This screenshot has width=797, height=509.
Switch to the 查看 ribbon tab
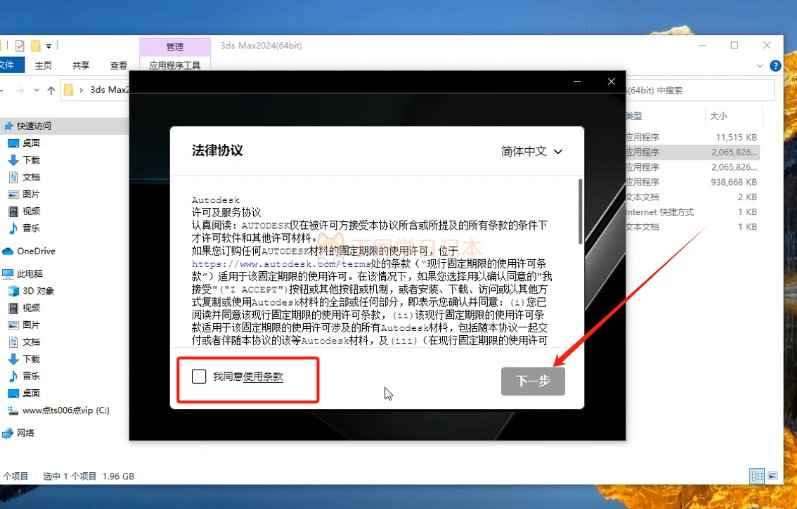(118, 65)
